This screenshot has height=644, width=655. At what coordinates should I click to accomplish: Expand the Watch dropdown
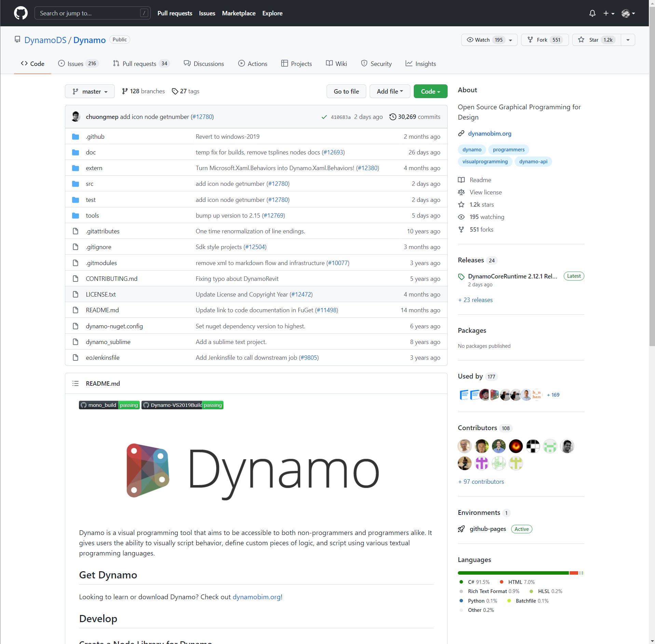point(489,40)
